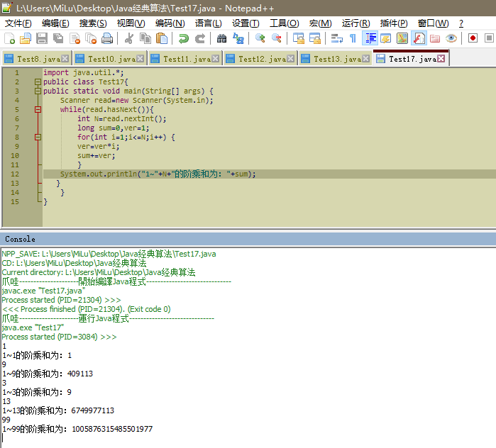This screenshot has width=496, height=448.
Task: Open the 视图(V) menu
Action: coord(131,23)
